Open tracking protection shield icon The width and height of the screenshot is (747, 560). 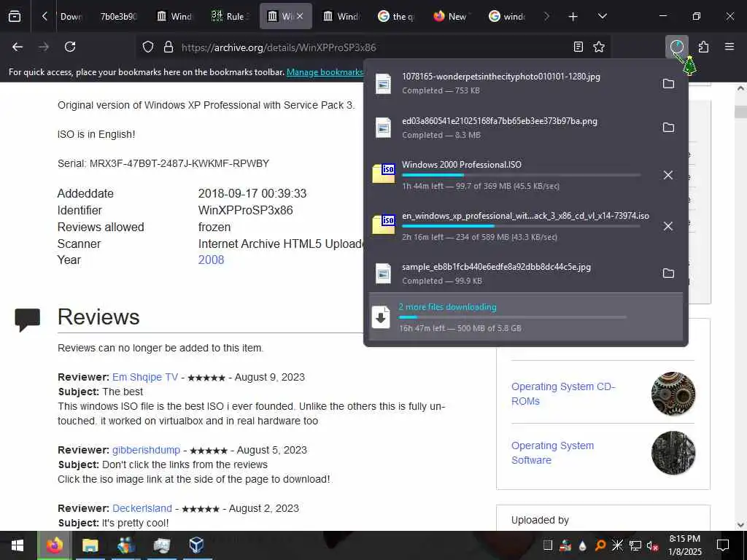(x=148, y=47)
